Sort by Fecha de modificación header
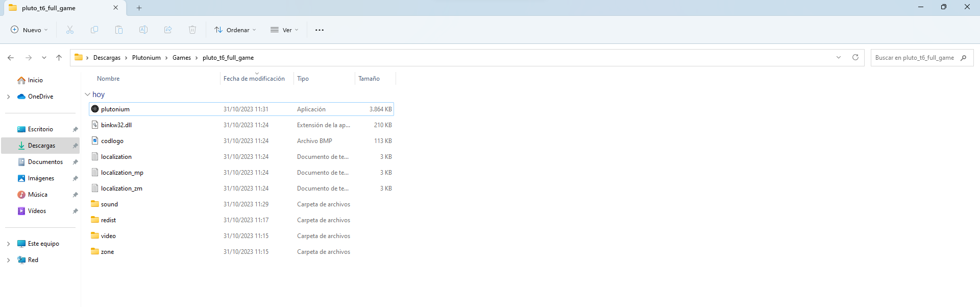 (254, 79)
